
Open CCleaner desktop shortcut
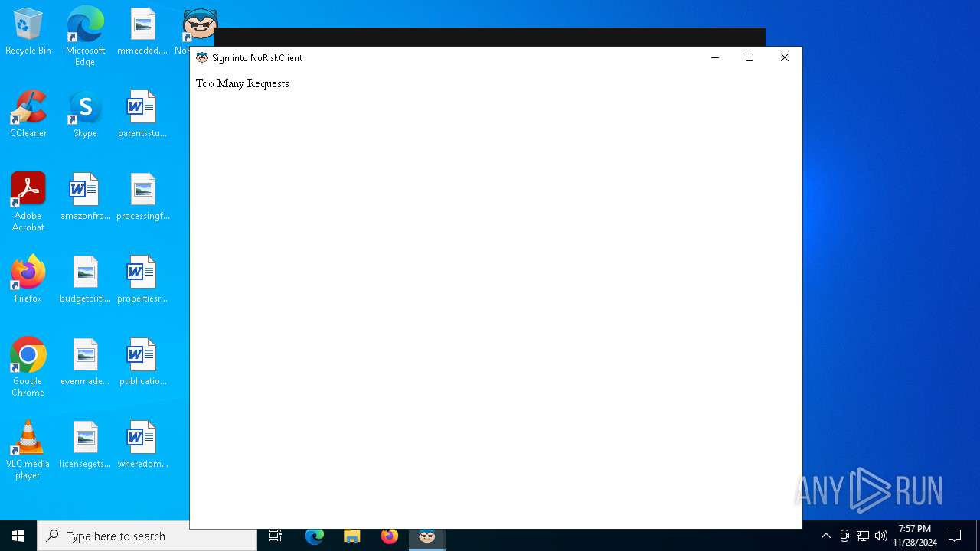pyautogui.click(x=28, y=115)
